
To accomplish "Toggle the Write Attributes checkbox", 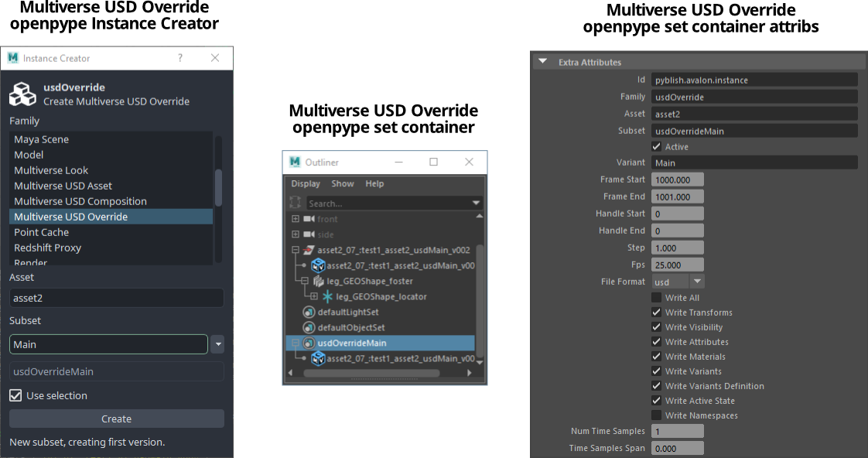I will [657, 342].
